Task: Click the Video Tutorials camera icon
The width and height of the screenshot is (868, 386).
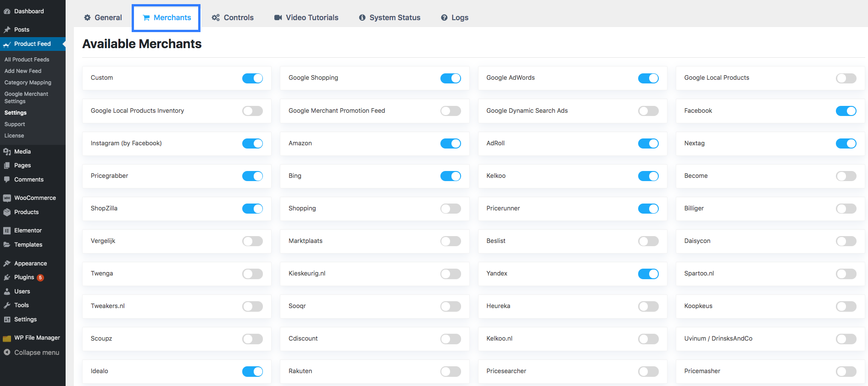Action: coord(278,17)
